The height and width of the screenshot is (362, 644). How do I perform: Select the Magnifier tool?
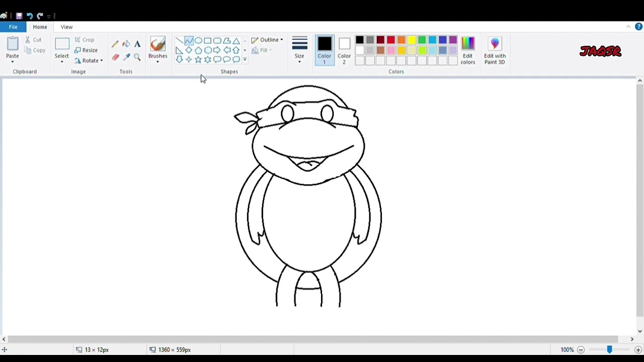[137, 57]
